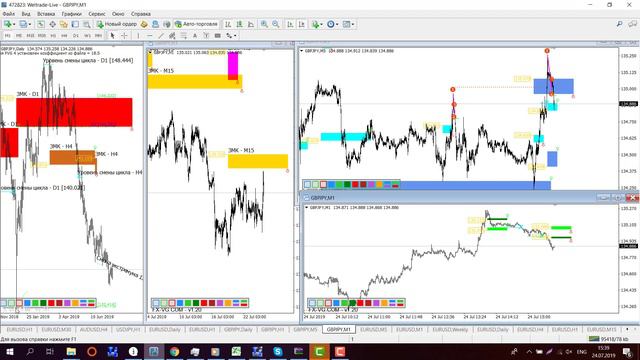Toggle the Market Watch window icon

[41, 24]
